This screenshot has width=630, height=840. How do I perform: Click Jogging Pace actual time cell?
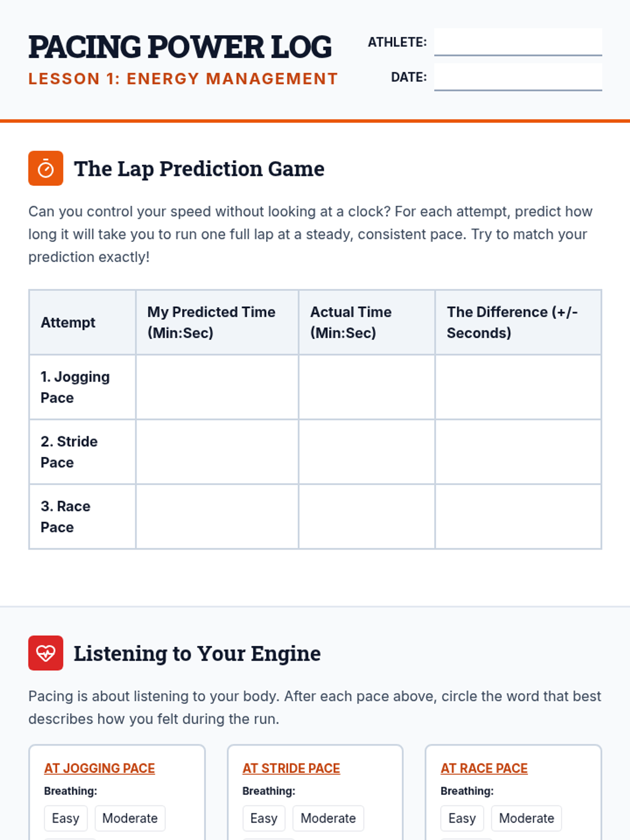[366, 387]
